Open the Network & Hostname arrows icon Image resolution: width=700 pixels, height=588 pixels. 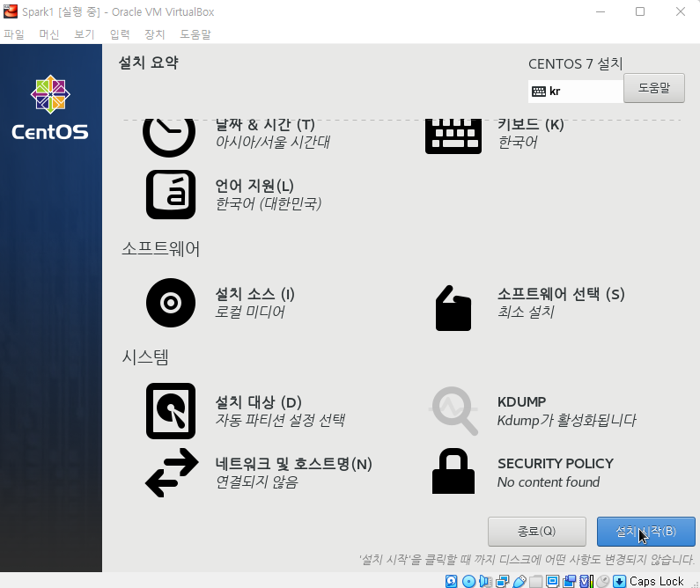172,473
